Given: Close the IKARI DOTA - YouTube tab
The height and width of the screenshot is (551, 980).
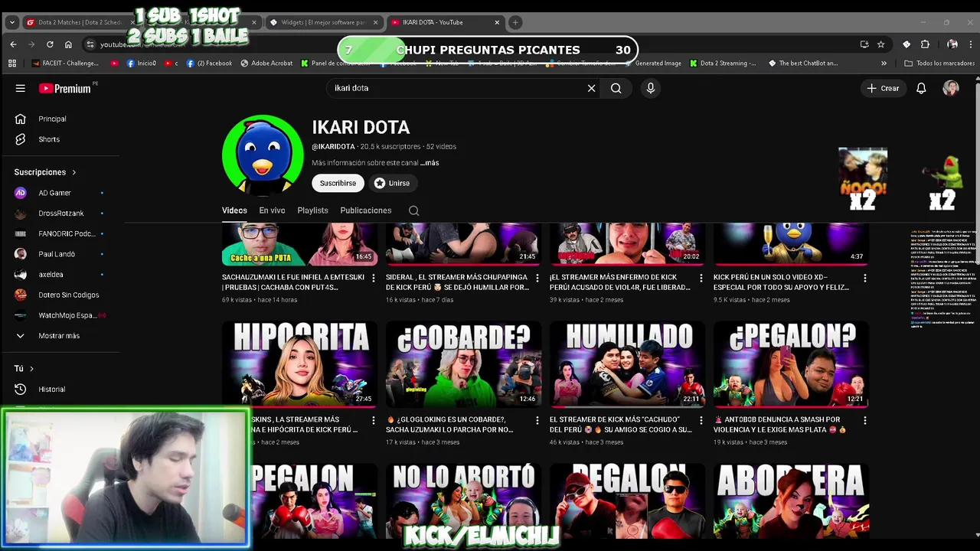Looking at the screenshot, I should (497, 22).
